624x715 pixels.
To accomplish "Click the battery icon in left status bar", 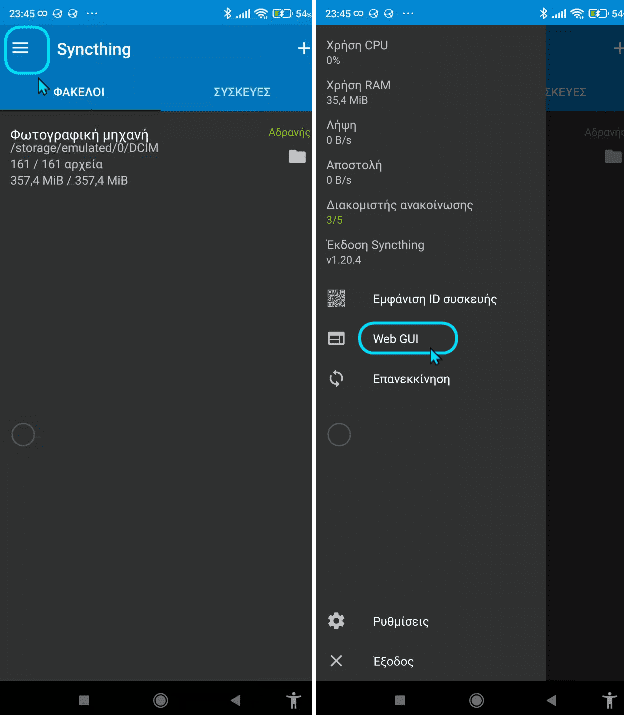I will (282, 13).
